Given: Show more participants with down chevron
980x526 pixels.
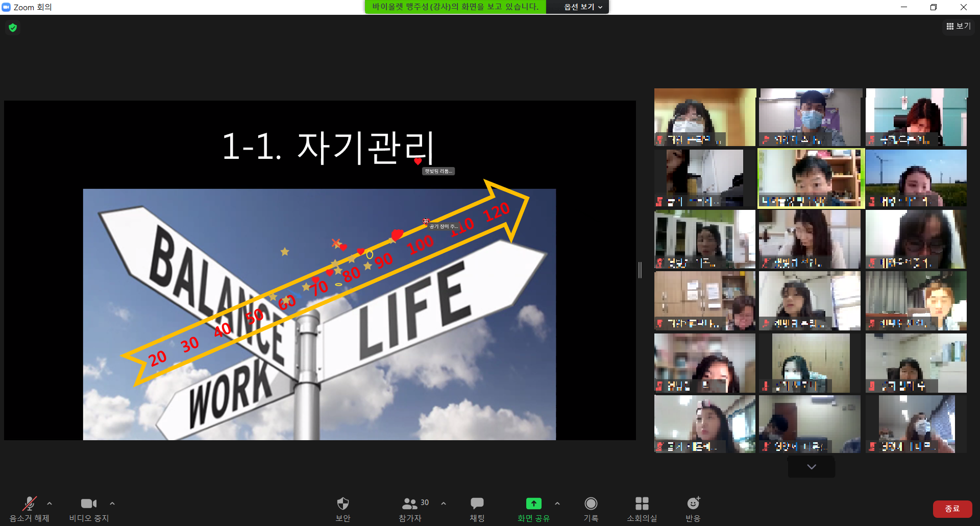Looking at the screenshot, I should pos(812,467).
